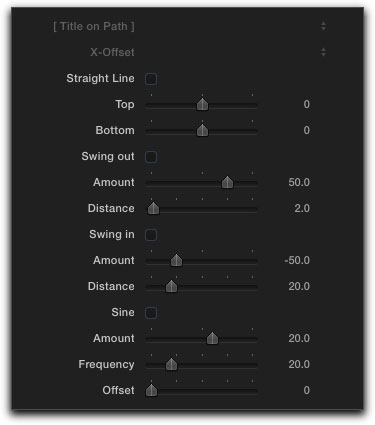Click the Swing in Distance slider thumb
Viewport: 375px width, 425px height.
pos(172,287)
